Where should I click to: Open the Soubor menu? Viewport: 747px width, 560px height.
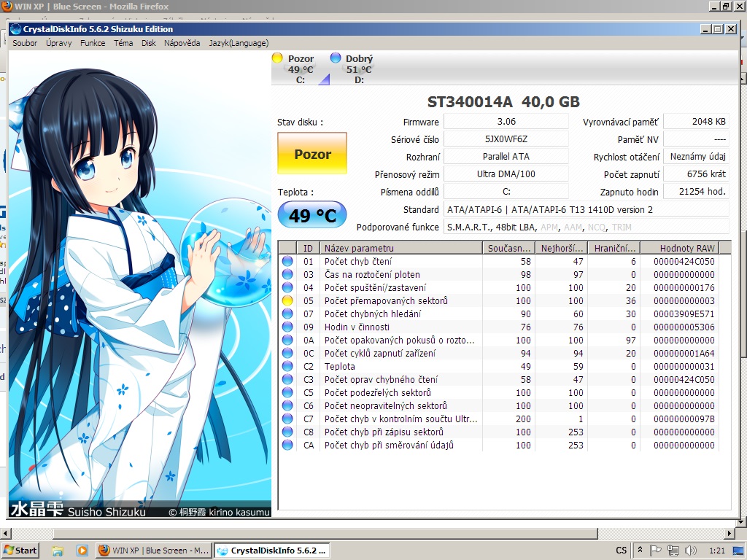(25, 43)
